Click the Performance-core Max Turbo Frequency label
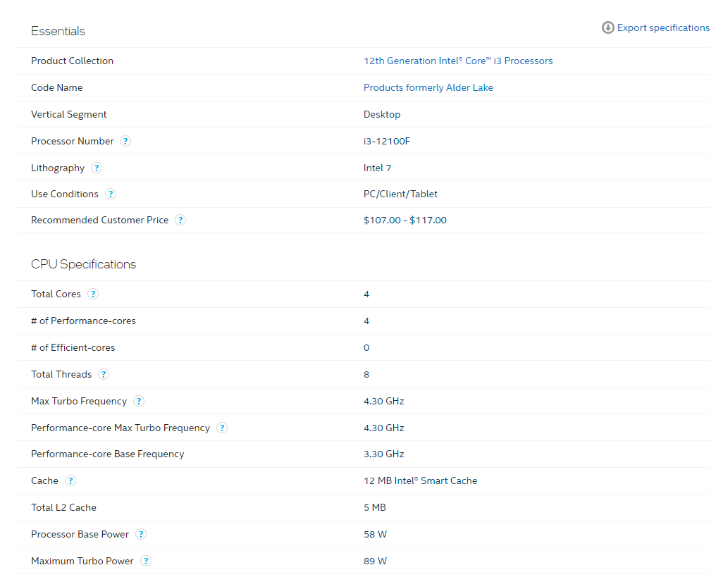Screen dimensions: 728x577 (x=121, y=428)
